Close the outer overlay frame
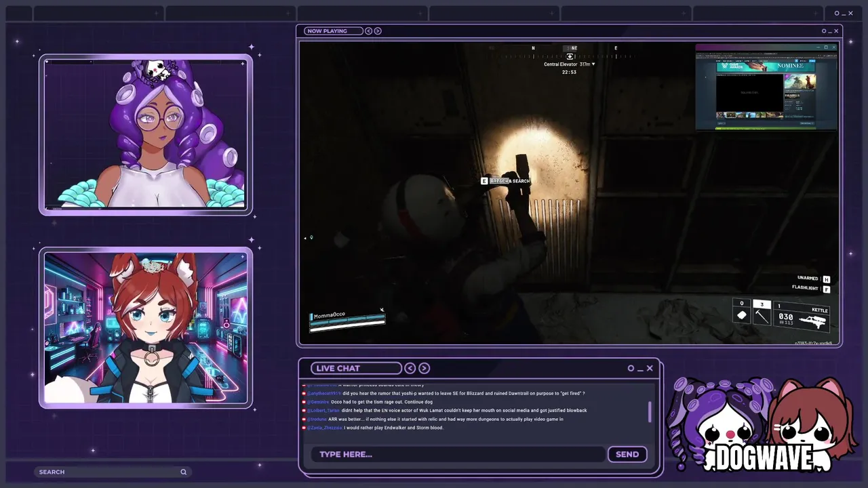 pyautogui.click(x=850, y=13)
